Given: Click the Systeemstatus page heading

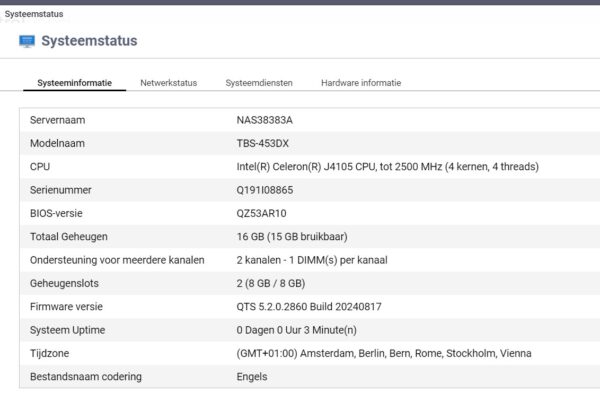Looking at the screenshot, I should click(x=89, y=41).
